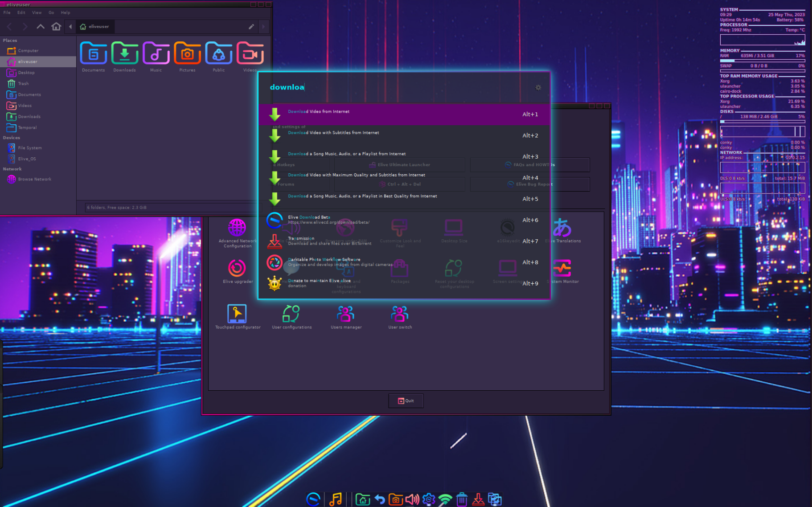Click the Quit button
This screenshot has height=507, width=812.
tap(406, 401)
